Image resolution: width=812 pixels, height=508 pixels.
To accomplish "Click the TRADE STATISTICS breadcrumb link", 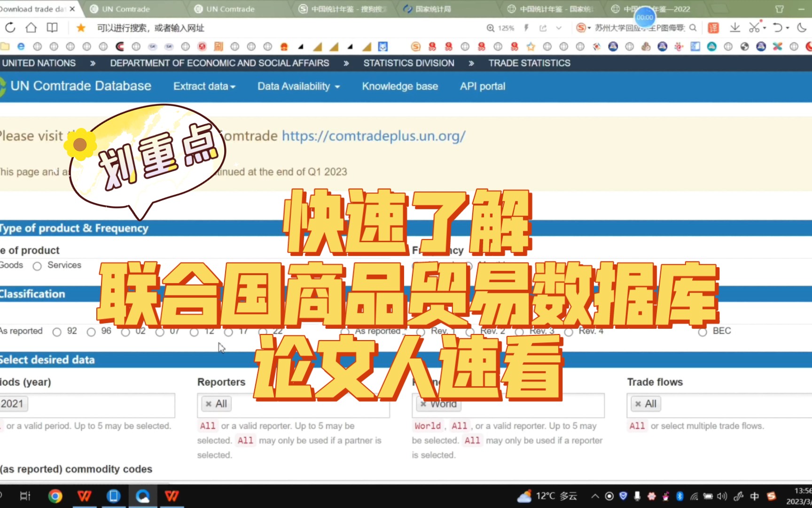I will tap(530, 63).
